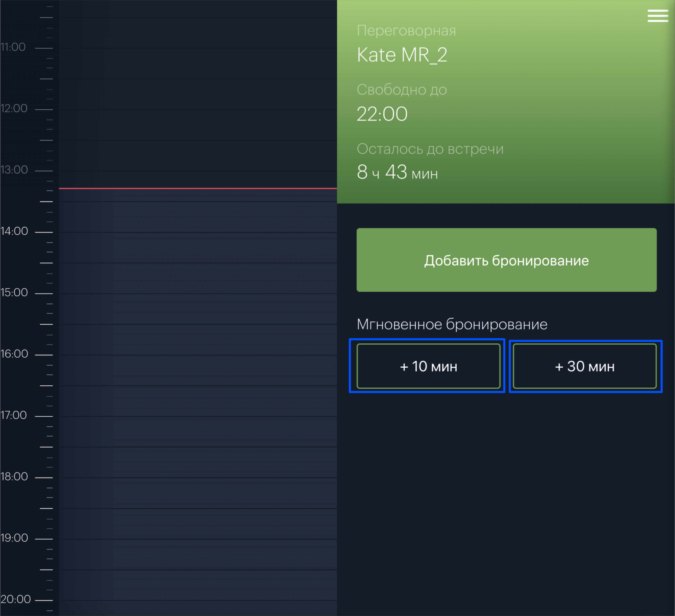675x616 pixels.
Task: Click the Свободно до label
Action: tap(402, 90)
